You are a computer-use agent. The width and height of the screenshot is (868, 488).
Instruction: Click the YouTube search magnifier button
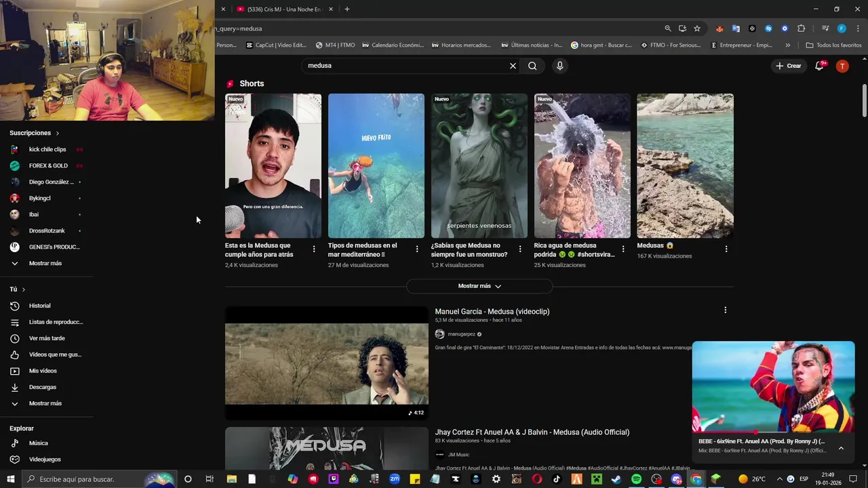[532, 66]
